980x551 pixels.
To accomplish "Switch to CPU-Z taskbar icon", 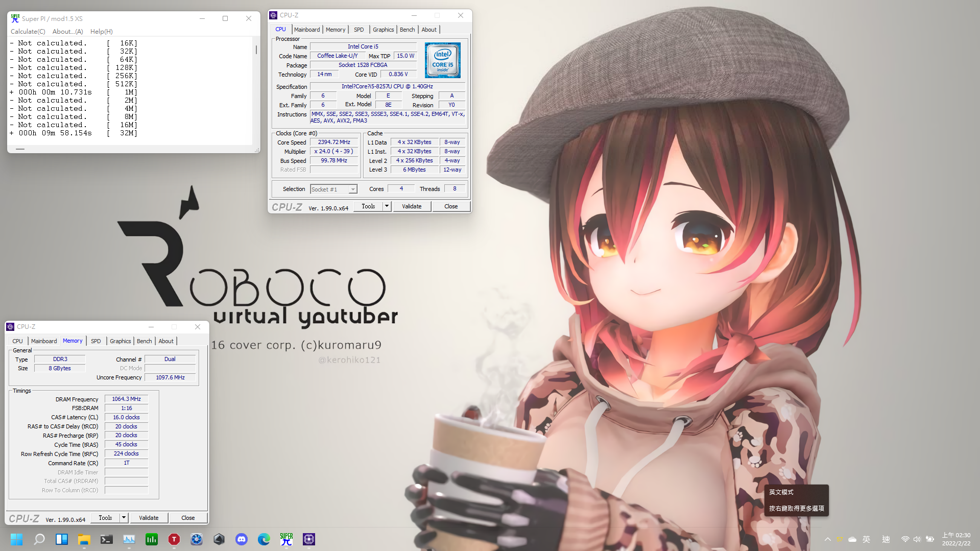I will pyautogui.click(x=309, y=539).
